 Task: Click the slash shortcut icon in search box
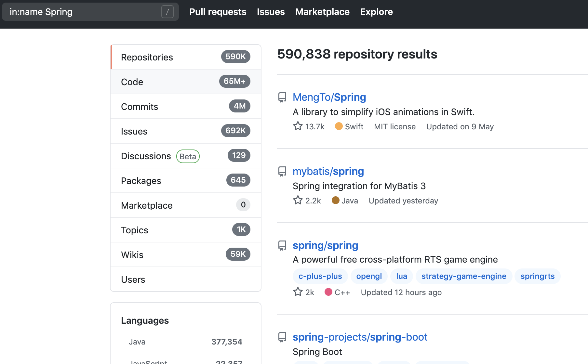tap(167, 12)
